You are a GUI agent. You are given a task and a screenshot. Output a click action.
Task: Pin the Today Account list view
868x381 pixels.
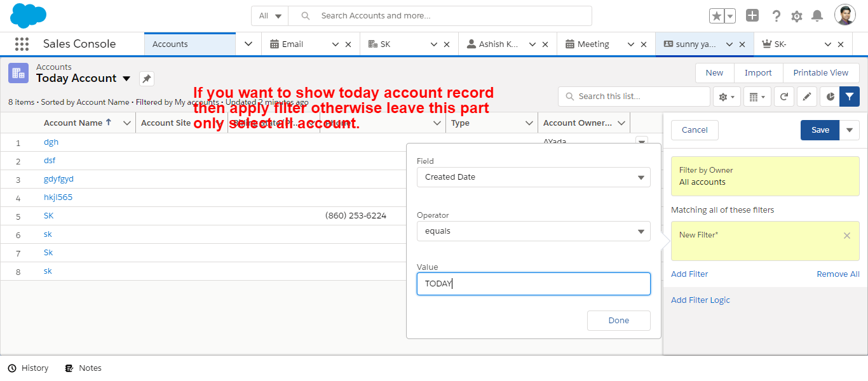147,79
